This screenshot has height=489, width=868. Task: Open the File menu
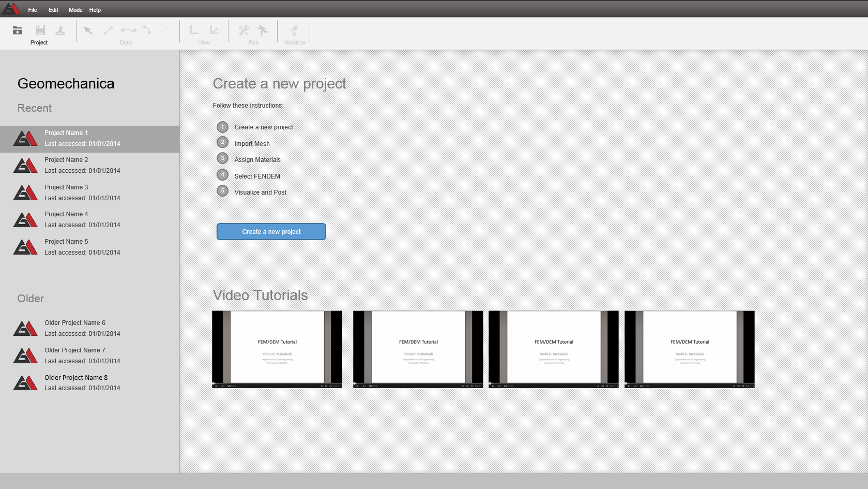click(x=32, y=9)
